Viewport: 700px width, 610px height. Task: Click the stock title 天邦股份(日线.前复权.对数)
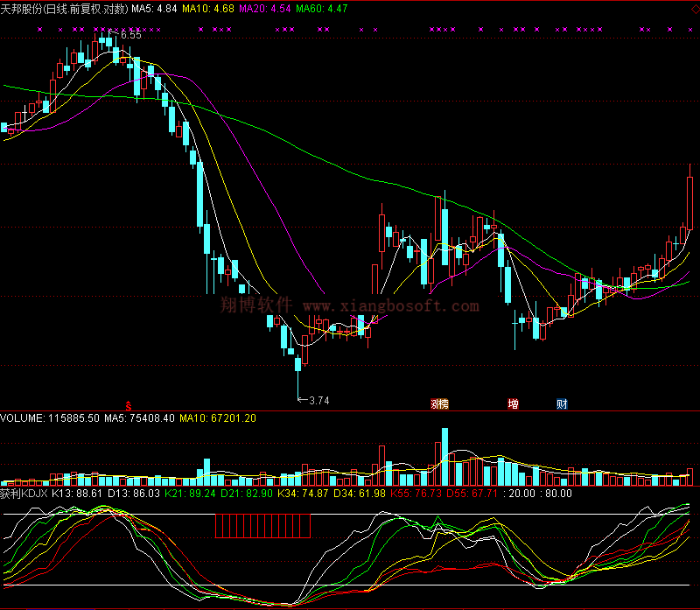(x=64, y=9)
